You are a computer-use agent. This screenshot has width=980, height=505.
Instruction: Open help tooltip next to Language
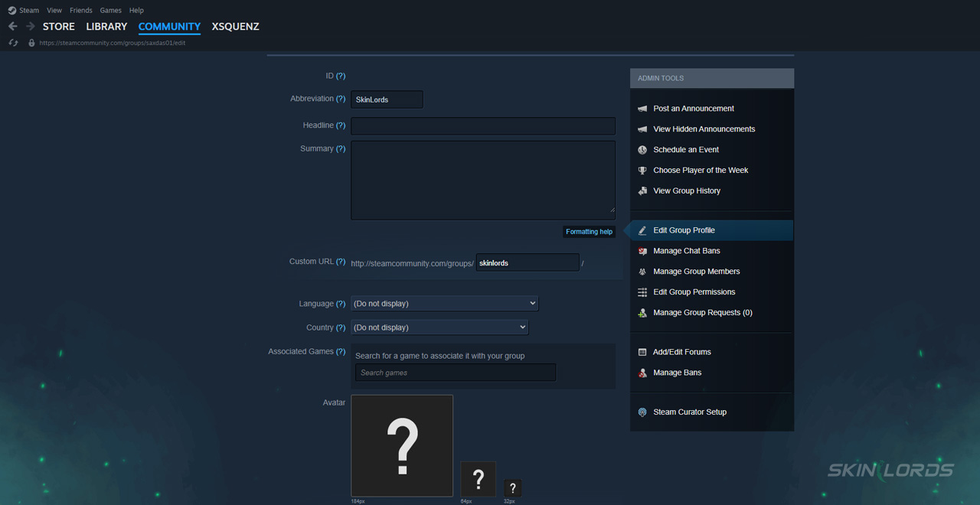click(x=341, y=304)
